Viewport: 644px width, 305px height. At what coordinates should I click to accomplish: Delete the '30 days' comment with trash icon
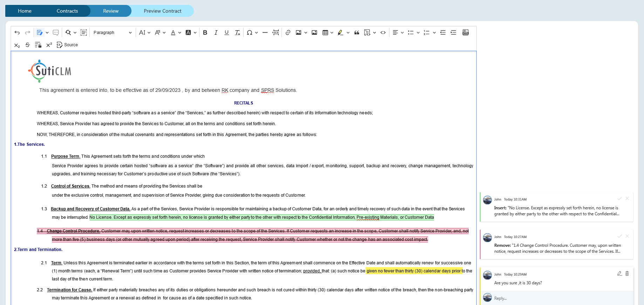click(627, 273)
